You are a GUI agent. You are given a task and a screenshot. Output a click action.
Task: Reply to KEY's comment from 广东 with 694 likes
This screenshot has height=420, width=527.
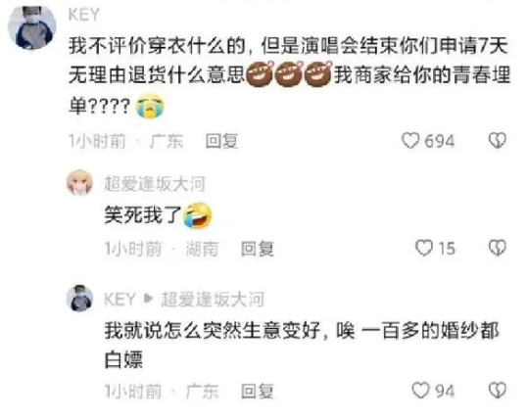coord(221,141)
